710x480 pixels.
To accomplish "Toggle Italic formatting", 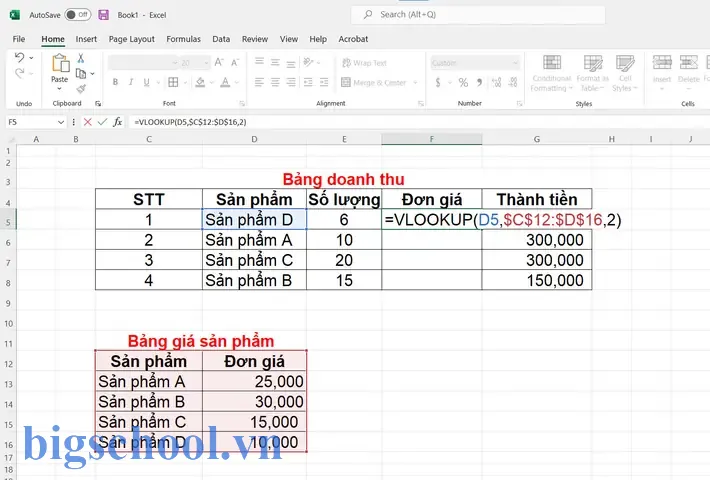I will pyautogui.click(x=131, y=82).
